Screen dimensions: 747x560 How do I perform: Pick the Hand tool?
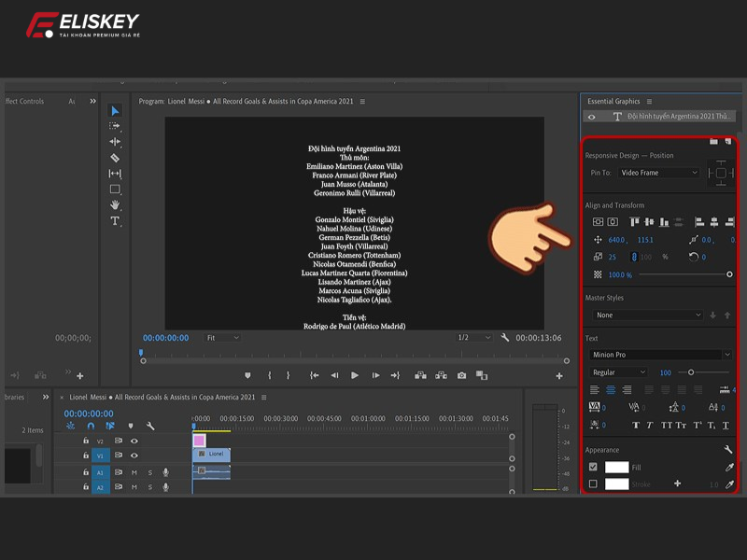[115, 205]
